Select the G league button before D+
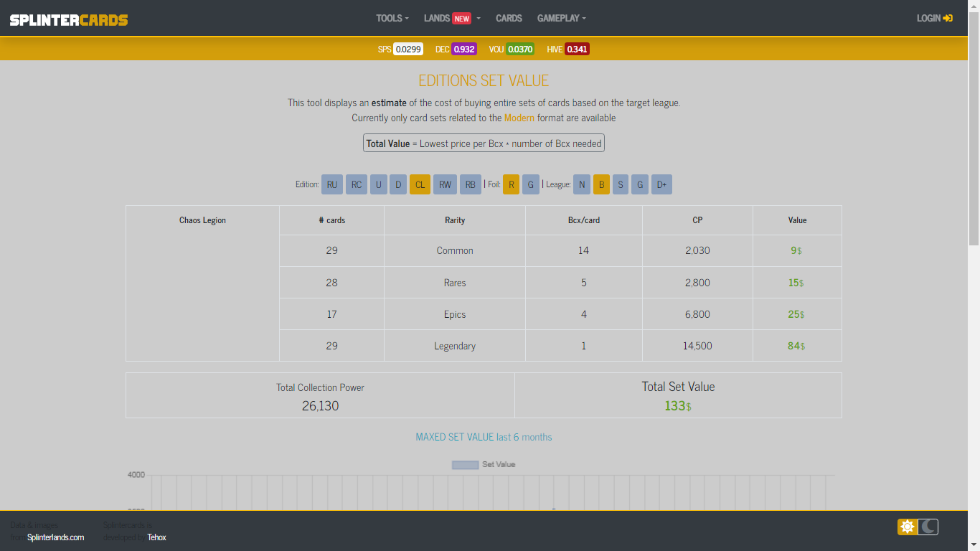 [640, 184]
